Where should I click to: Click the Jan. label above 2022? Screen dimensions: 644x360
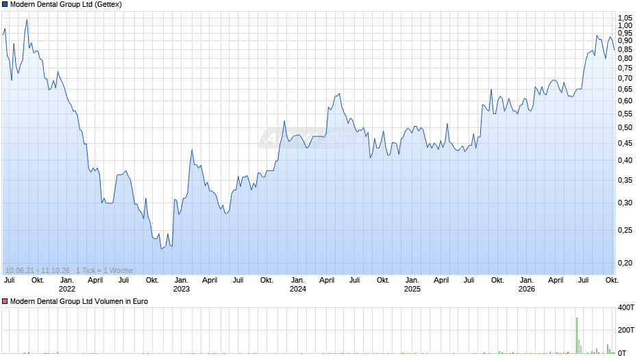coord(67,281)
